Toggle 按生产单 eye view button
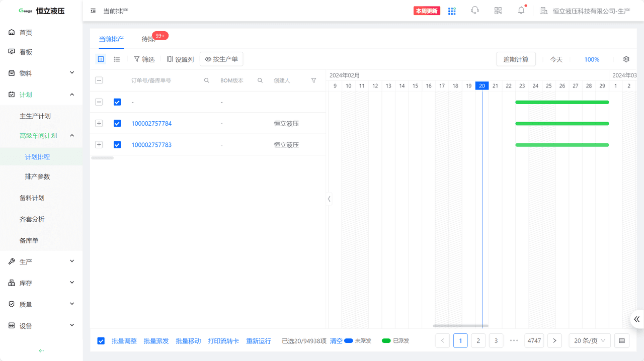Image resolution: width=644 pixels, height=361 pixels. tap(221, 59)
